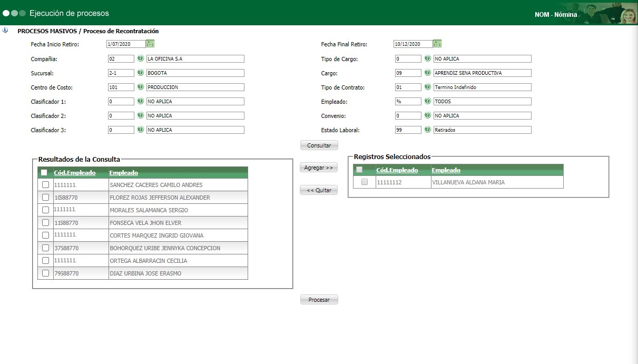The width and height of the screenshot is (638, 364).
Task: Click the PRODUCCION description field
Action: (x=195, y=87)
